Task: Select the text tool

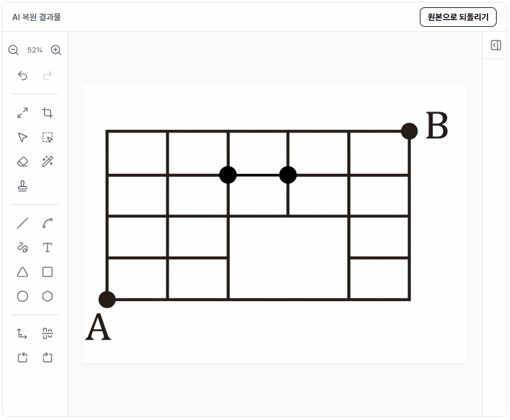Action: 48,247
